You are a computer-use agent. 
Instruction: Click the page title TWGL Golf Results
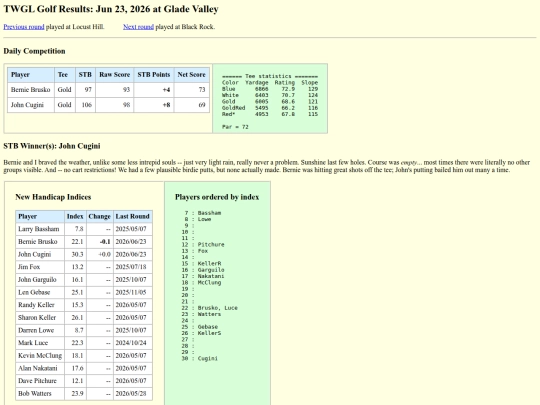[111, 9]
